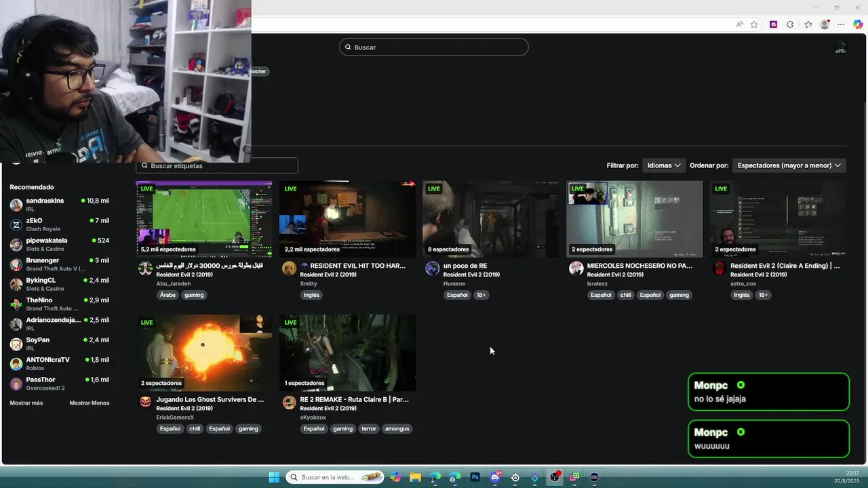
Task: Open the Espectadores (mayor a menor) sort dropdown
Action: [x=789, y=165]
